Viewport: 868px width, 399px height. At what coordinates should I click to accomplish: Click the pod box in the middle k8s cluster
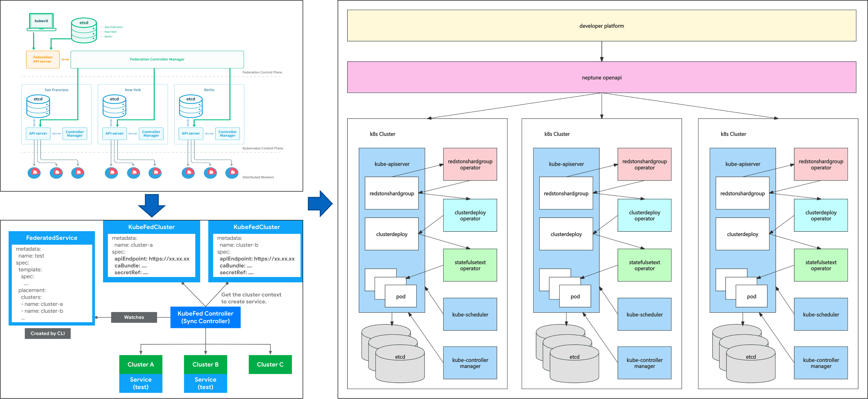coord(575,296)
